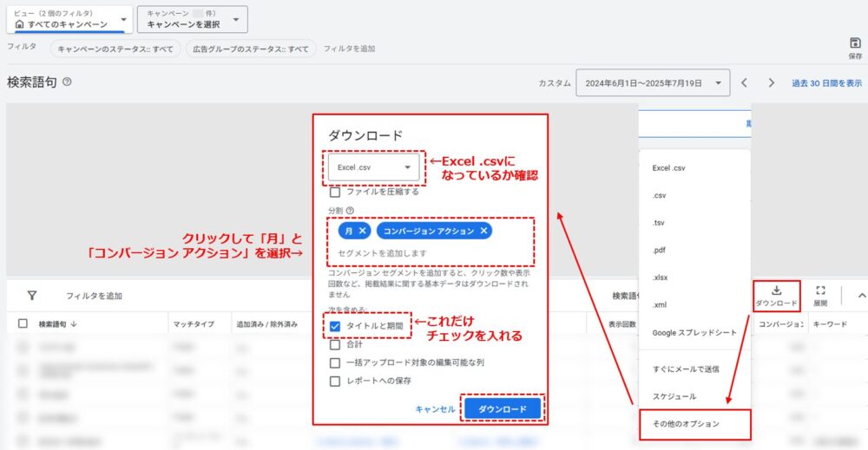868x450 pixels.
Task: Check the ファイルを圧縮する checkbox
Action: pyautogui.click(x=335, y=192)
